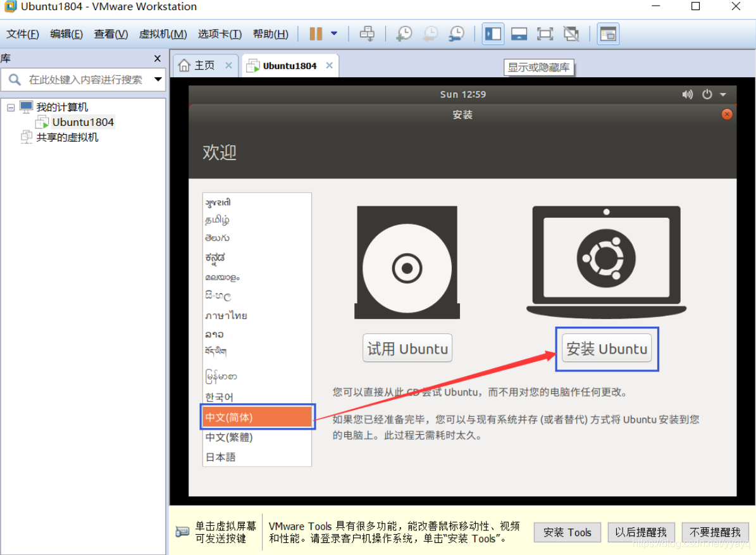Select தமிழ் language
Image resolution: width=756 pixels, height=555 pixels.
point(257,220)
